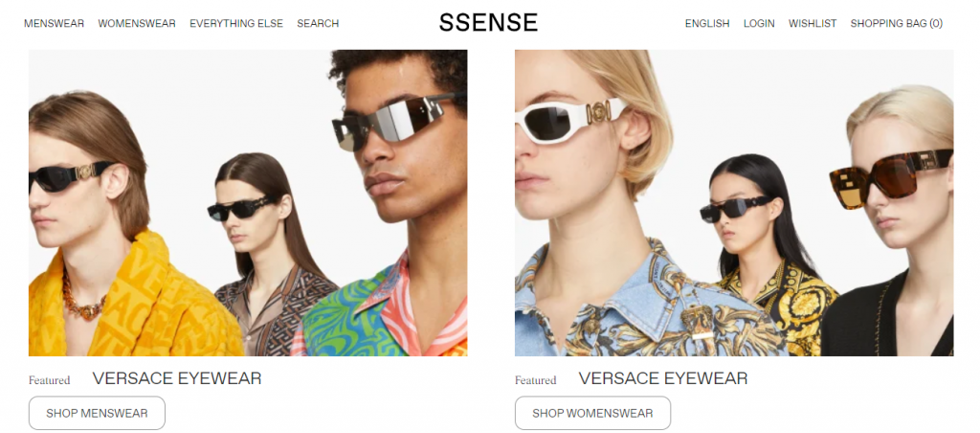Go to the LOGIN page
980x433 pixels.
(x=759, y=24)
